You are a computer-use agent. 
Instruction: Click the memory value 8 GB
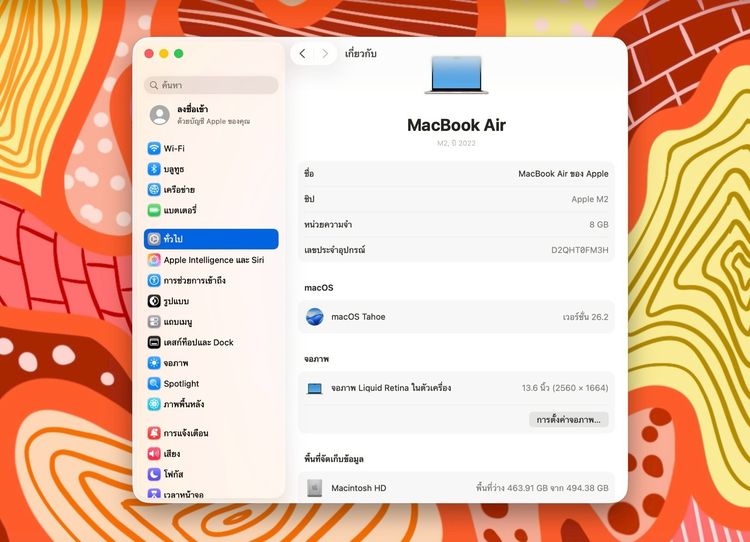[x=599, y=224]
